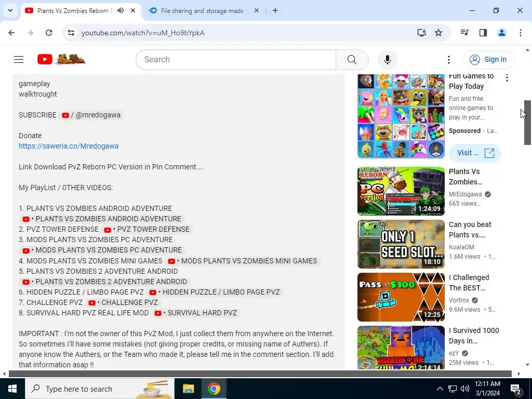Viewport: 532px width, 399px height.
Task: Close the File sharing and storage tab
Action: (257, 10)
